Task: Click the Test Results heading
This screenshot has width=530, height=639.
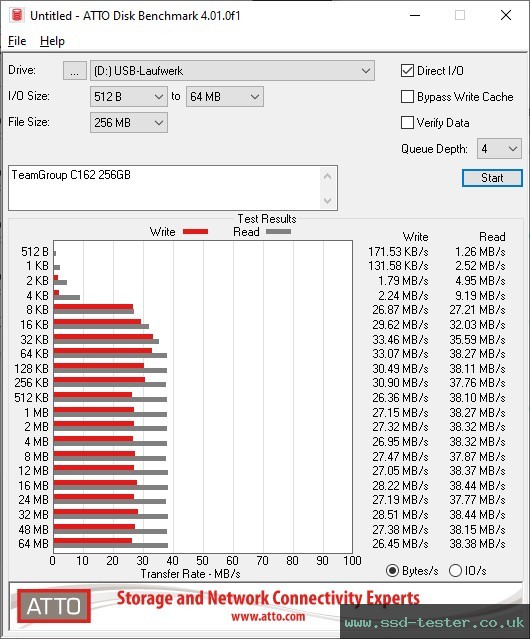Action: [x=267, y=219]
